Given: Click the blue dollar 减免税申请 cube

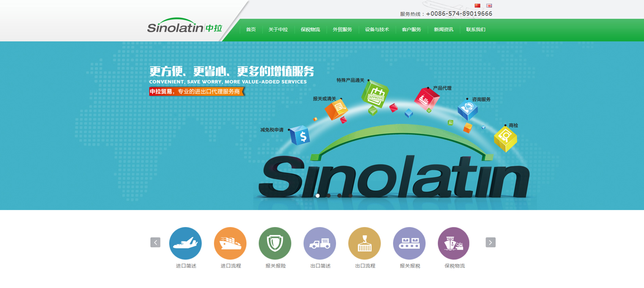Looking at the screenshot, I should (300, 136).
